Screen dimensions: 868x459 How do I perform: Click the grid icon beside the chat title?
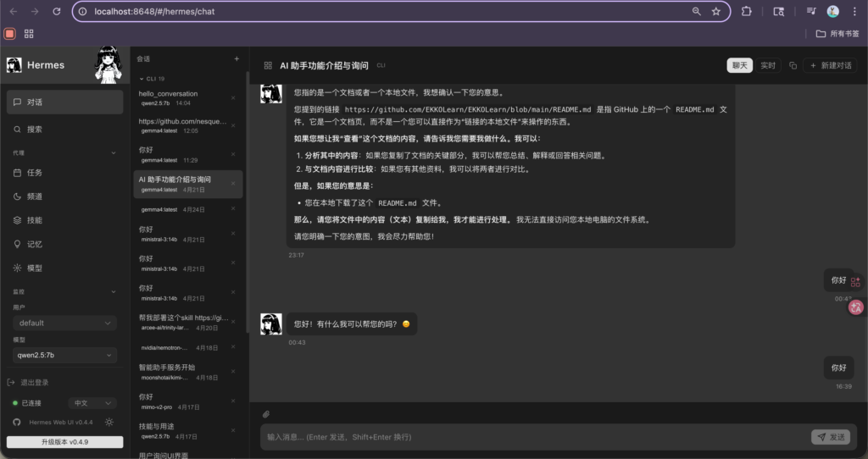point(268,65)
